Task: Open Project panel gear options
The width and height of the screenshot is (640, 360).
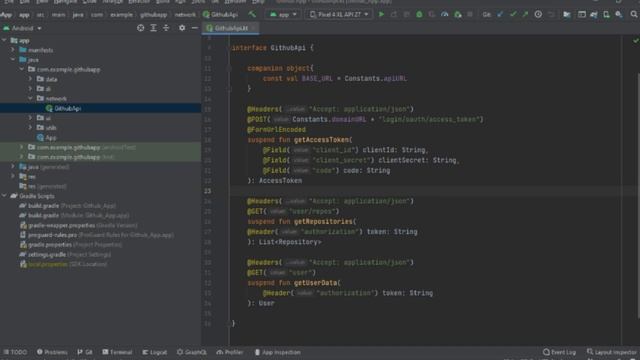Action: click(x=182, y=28)
